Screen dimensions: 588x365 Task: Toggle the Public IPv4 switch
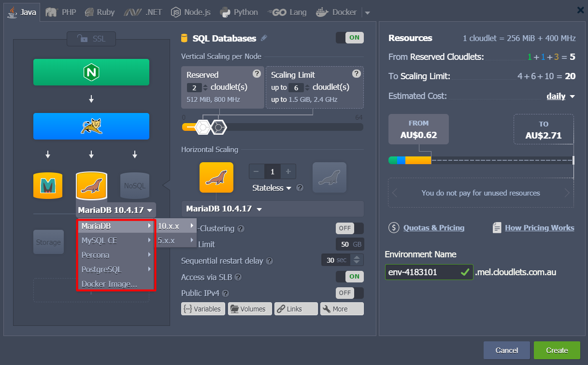pyautogui.click(x=350, y=293)
